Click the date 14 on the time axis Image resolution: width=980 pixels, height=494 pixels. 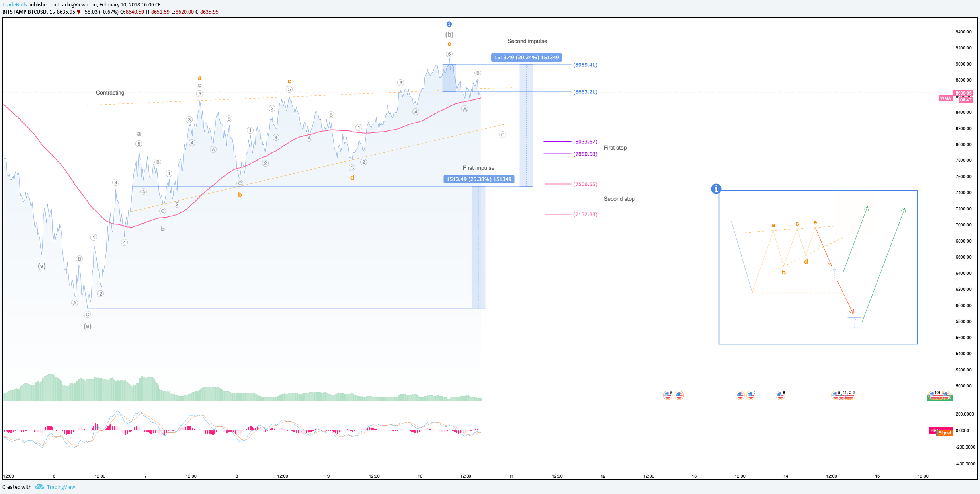point(786,476)
